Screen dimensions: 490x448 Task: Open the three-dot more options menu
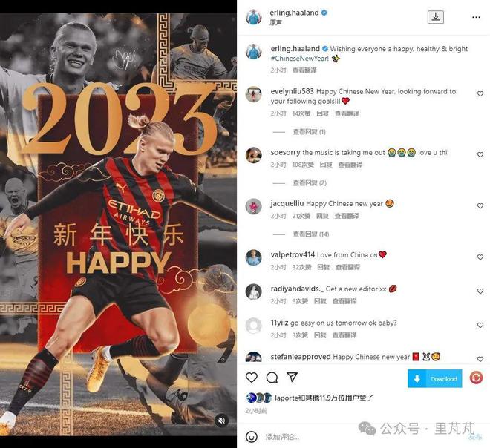coord(476,17)
